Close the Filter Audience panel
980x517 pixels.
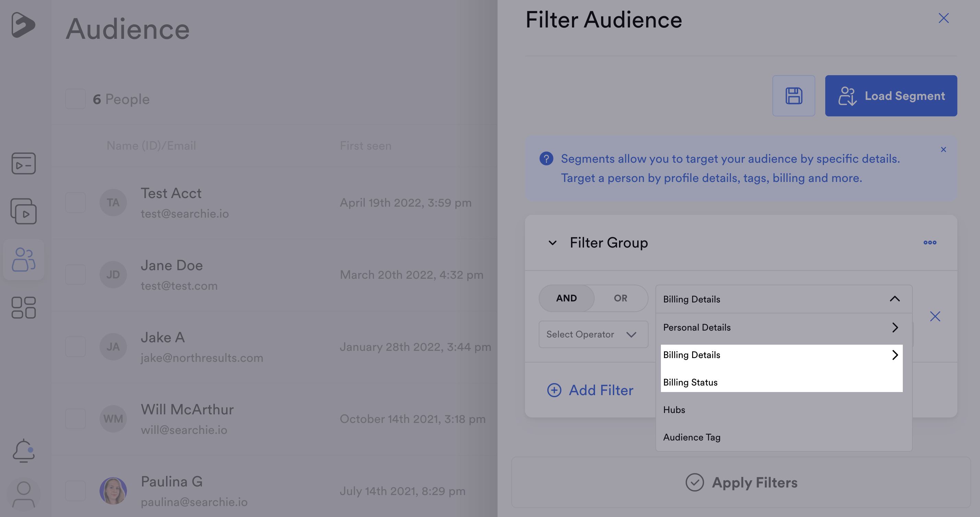coord(944,18)
